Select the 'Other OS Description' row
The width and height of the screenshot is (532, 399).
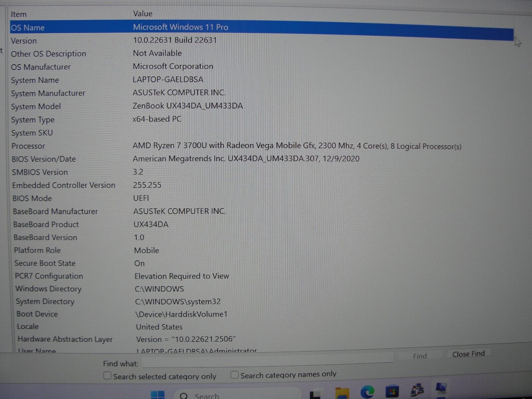pyautogui.click(x=262, y=54)
